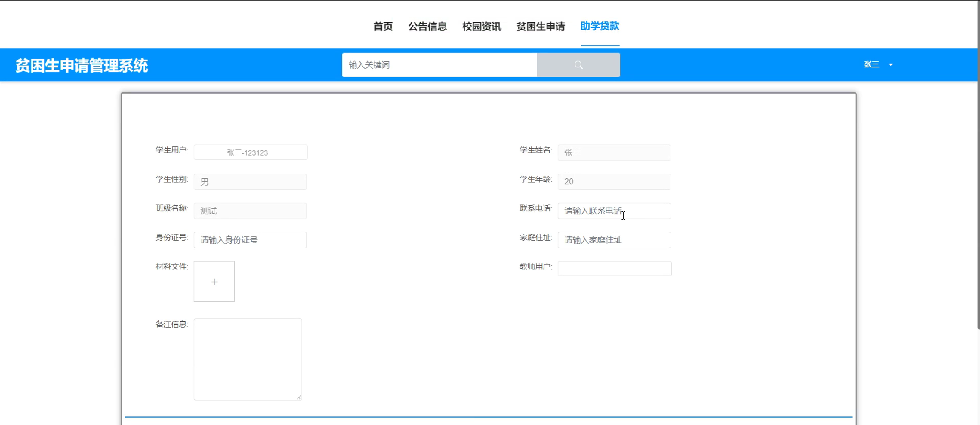Viewport: 980px width, 425px height.
Task: Go to the 首页 tab
Action: coord(383,26)
